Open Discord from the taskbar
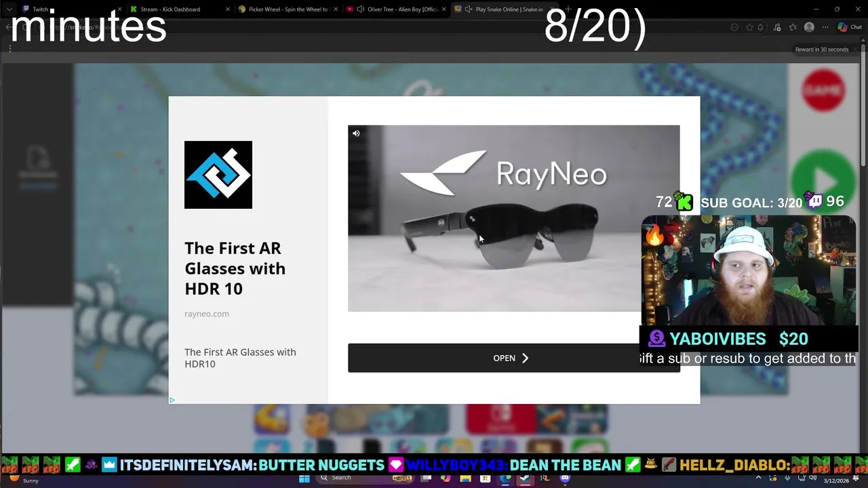 (x=565, y=479)
